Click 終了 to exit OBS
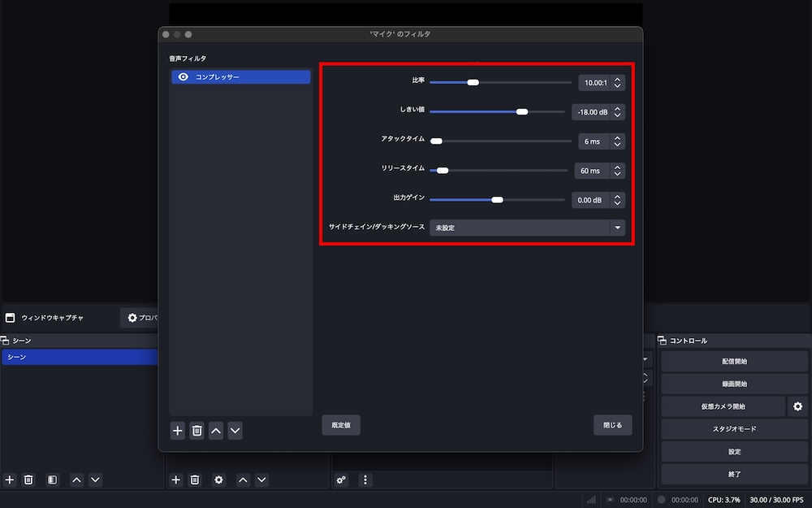The height and width of the screenshot is (508, 812). click(x=734, y=475)
